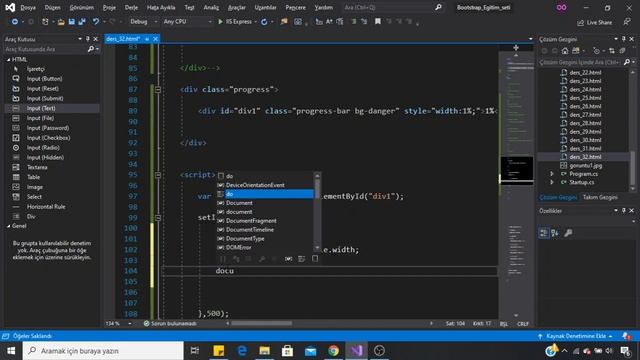Expand the Program.cs node
Screen dimensions: 640x360
click(x=552, y=174)
